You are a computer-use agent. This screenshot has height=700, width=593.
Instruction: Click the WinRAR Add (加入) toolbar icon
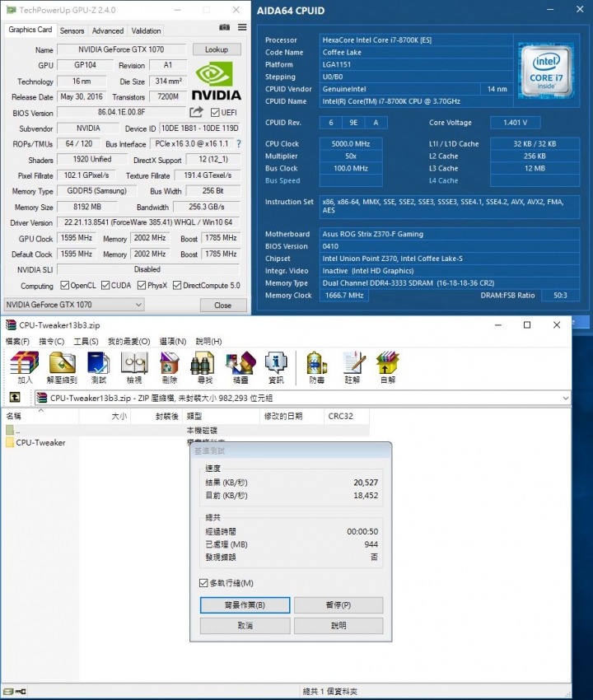pyautogui.click(x=25, y=367)
